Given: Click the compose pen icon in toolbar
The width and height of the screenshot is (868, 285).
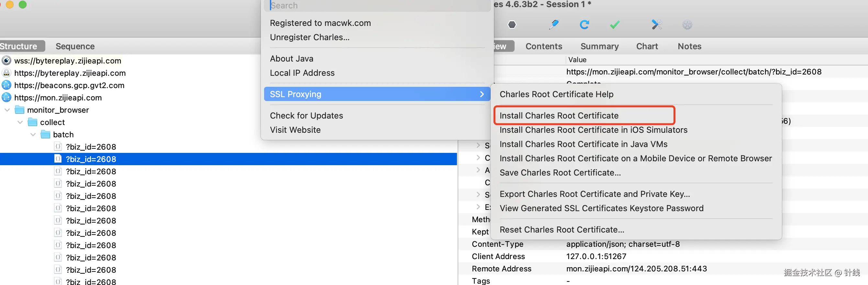Looking at the screenshot, I should pos(554,25).
